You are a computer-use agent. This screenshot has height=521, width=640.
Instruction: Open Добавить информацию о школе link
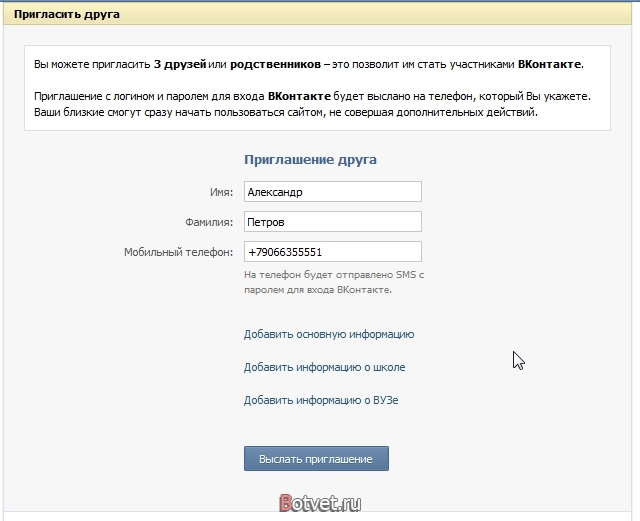[324, 367]
